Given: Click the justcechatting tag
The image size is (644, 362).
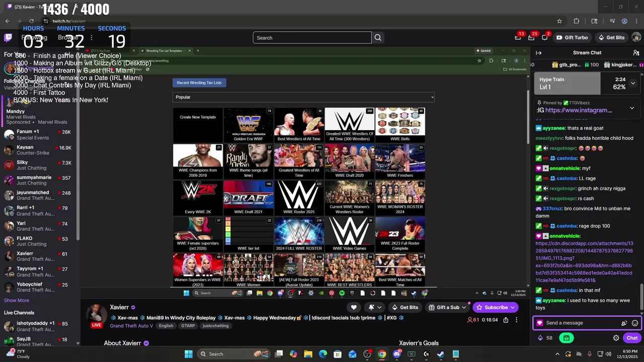Looking at the screenshot, I should tap(216, 326).
